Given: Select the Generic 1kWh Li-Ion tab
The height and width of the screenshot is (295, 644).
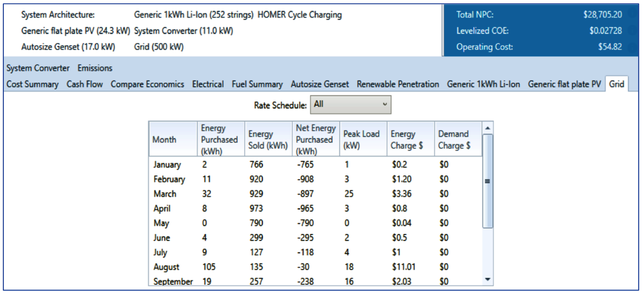Looking at the screenshot, I should [x=483, y=84].
